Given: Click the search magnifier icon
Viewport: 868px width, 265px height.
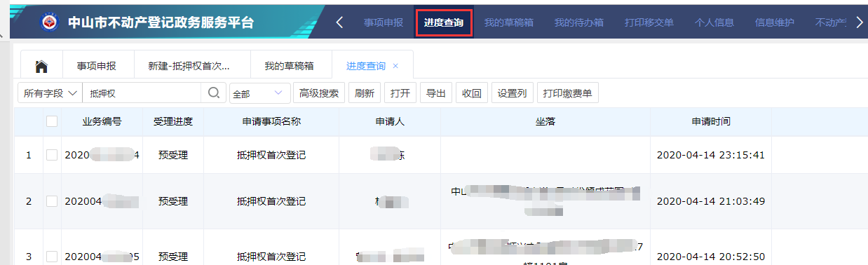Looking at the screenshot, I should pos(213,93).
